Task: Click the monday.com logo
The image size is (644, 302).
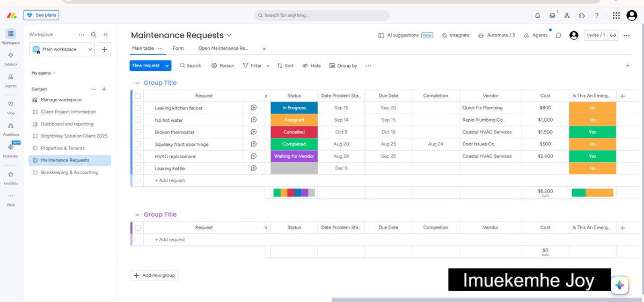Action: (11, 15)
